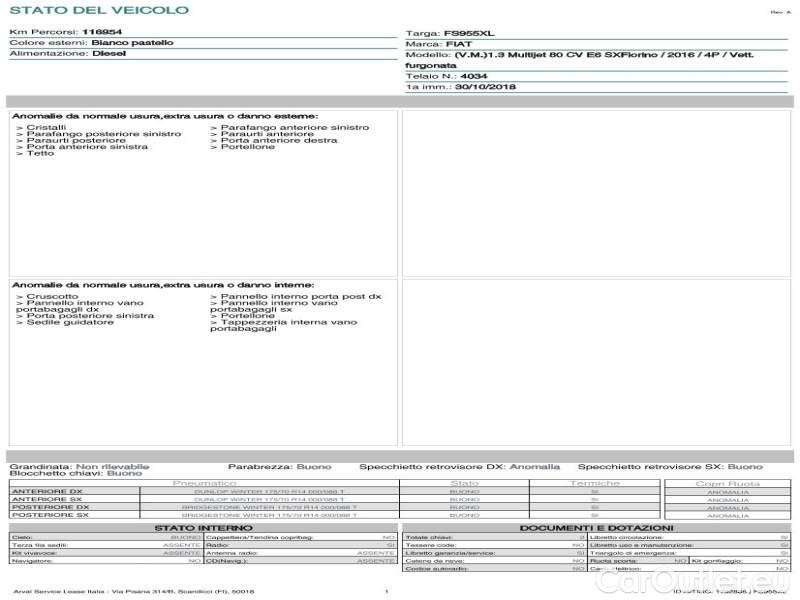Image resolution: width=800 pixels, height=600 pixels.
Task: Click the 'POSTERIORE DX' tyre row label
Action: pos(51,508)
